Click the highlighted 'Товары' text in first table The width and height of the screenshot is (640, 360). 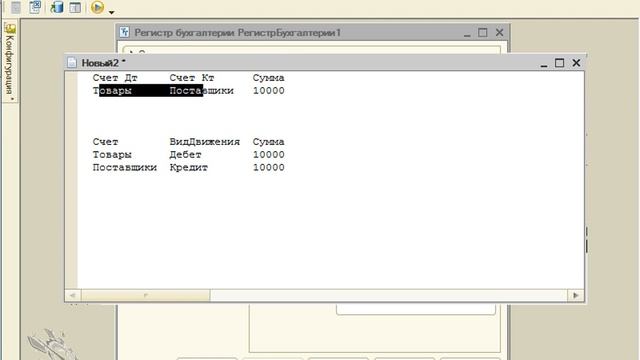point(112,91)
